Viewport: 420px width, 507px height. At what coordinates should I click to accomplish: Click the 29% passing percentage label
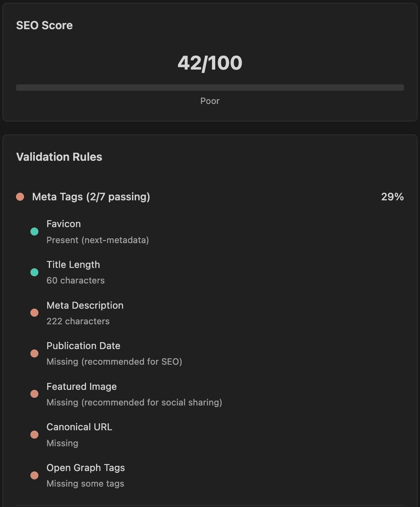(392, 196)
